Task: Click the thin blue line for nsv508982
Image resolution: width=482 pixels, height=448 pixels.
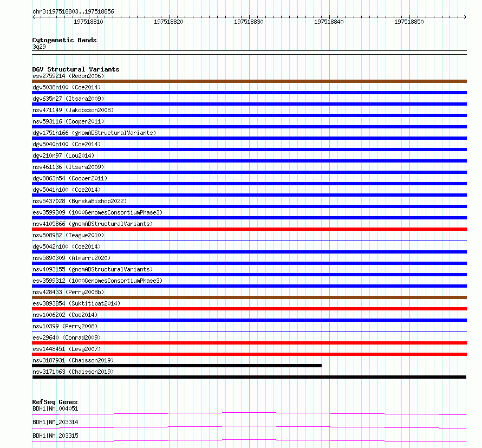Action: (x=249, y=240)
